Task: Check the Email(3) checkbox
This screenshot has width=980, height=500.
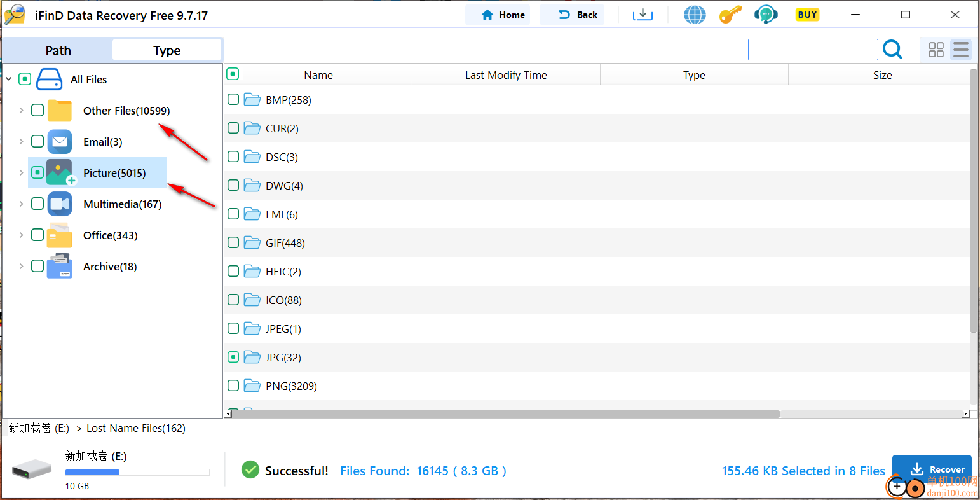Action: (x=37, y=141)
